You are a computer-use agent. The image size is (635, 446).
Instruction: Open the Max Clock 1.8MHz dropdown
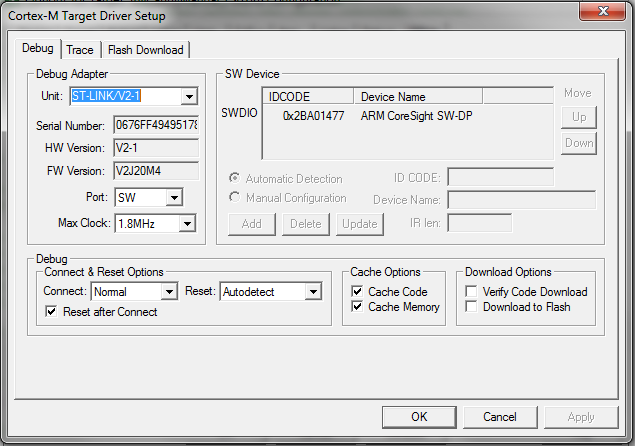pos(188,224)
